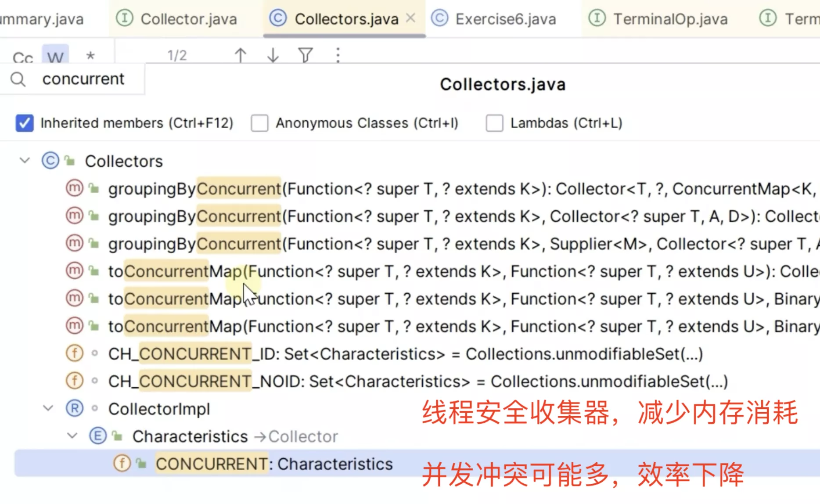
Task: Click the Collectors.java tab class icon
Action: (x=278, y=18)
